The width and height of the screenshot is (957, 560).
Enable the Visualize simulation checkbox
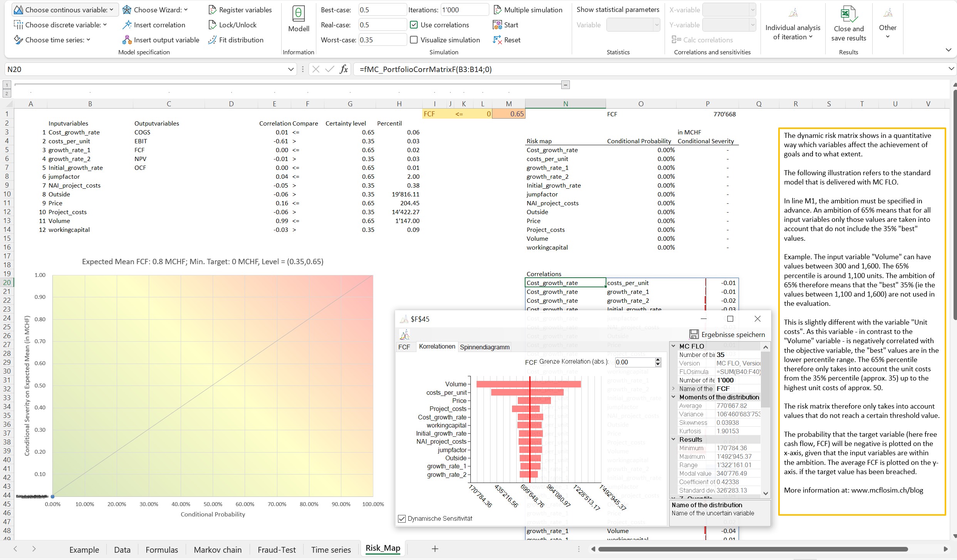coord(414,39)
